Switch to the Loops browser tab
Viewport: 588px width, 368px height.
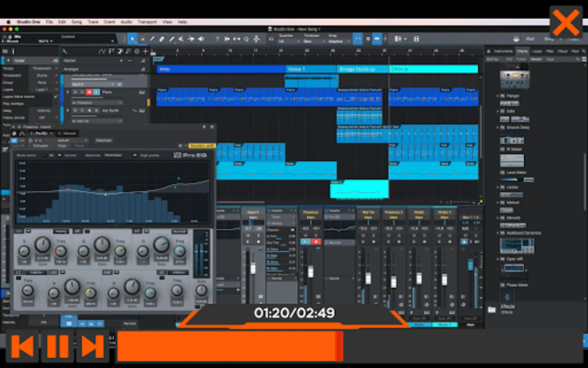point(537,51)
